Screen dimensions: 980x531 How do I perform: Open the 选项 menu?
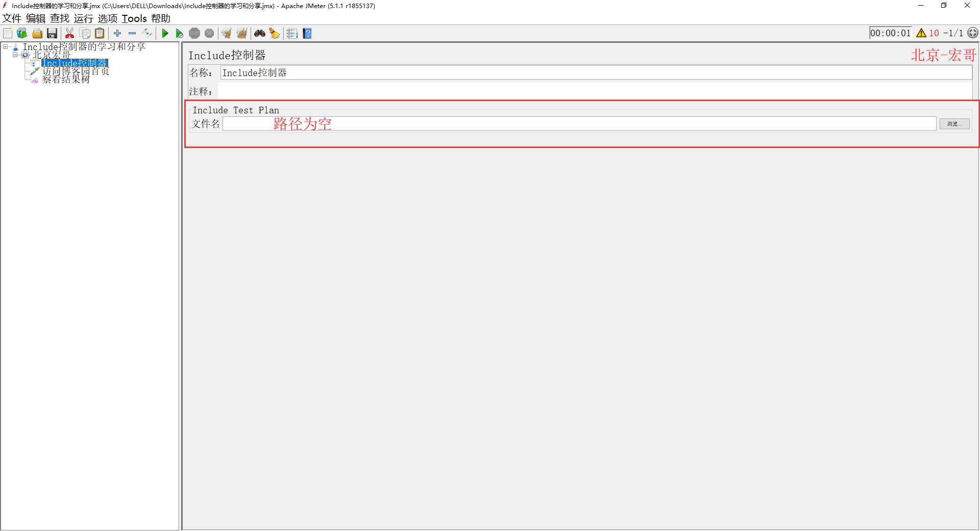(108, 18)
